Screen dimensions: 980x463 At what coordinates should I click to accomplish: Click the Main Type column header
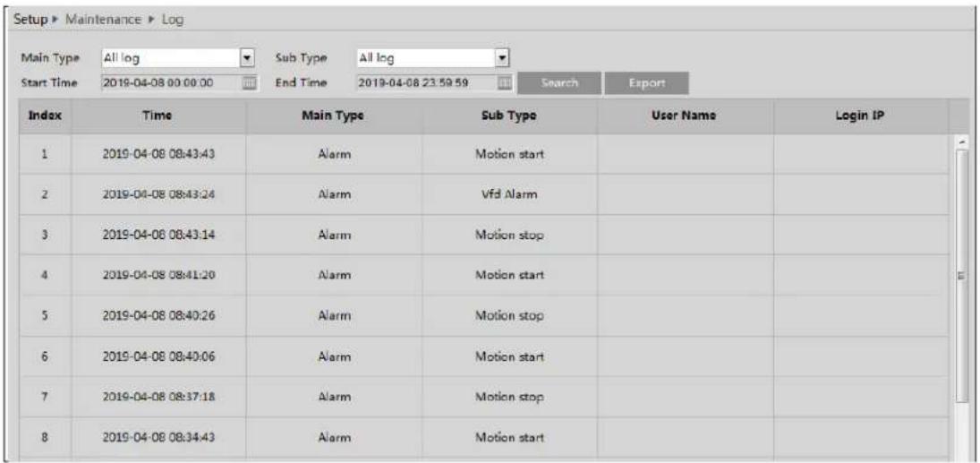coord(334,116)
